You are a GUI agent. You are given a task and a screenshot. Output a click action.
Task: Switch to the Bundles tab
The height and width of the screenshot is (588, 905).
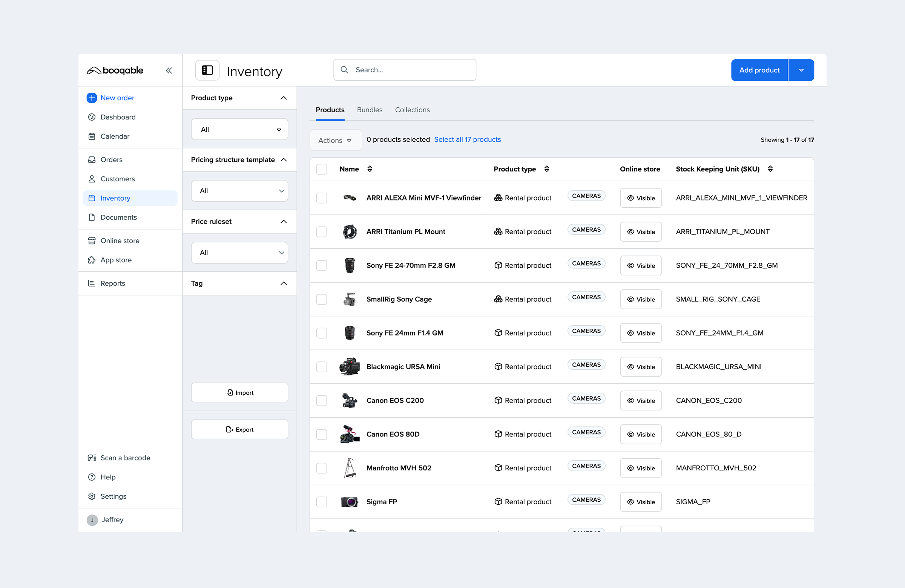coord(369,110)
